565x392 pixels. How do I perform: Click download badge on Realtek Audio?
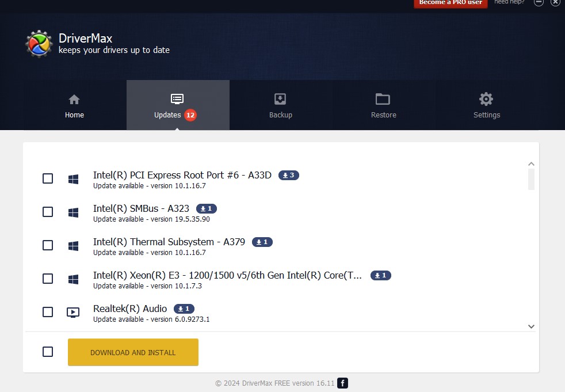point(184,309)
